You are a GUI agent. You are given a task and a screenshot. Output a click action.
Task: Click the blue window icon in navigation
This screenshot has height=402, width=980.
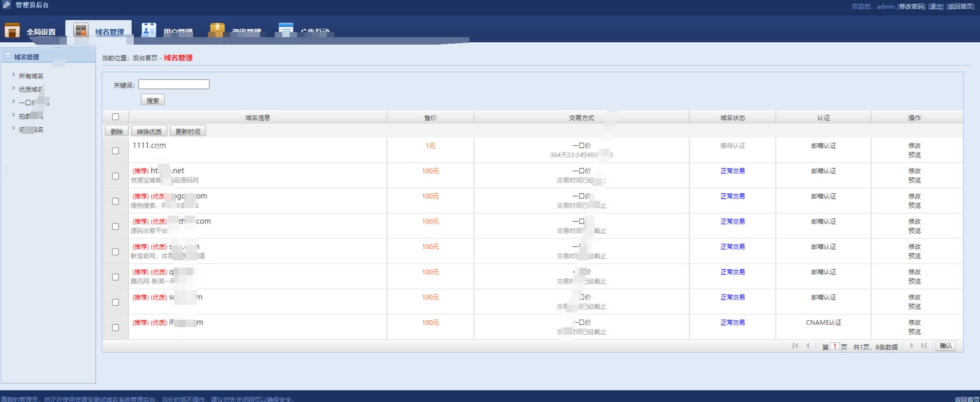pos(286,29)
